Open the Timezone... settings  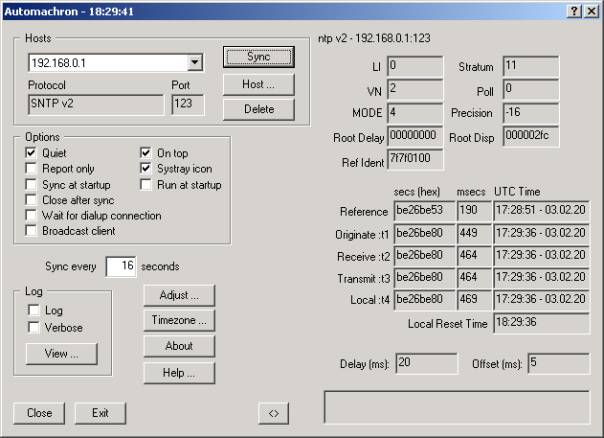[180, 321]
